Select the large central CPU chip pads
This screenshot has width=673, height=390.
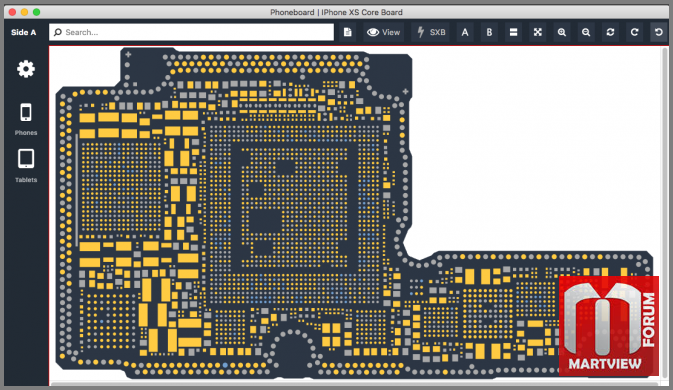coord(294,215)
